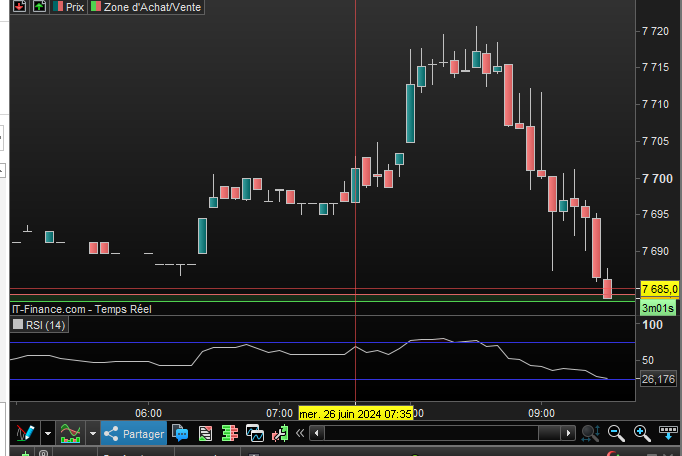Open the green-red order book icon
Screen dimensions: 682x456
[x=230, y=433]
